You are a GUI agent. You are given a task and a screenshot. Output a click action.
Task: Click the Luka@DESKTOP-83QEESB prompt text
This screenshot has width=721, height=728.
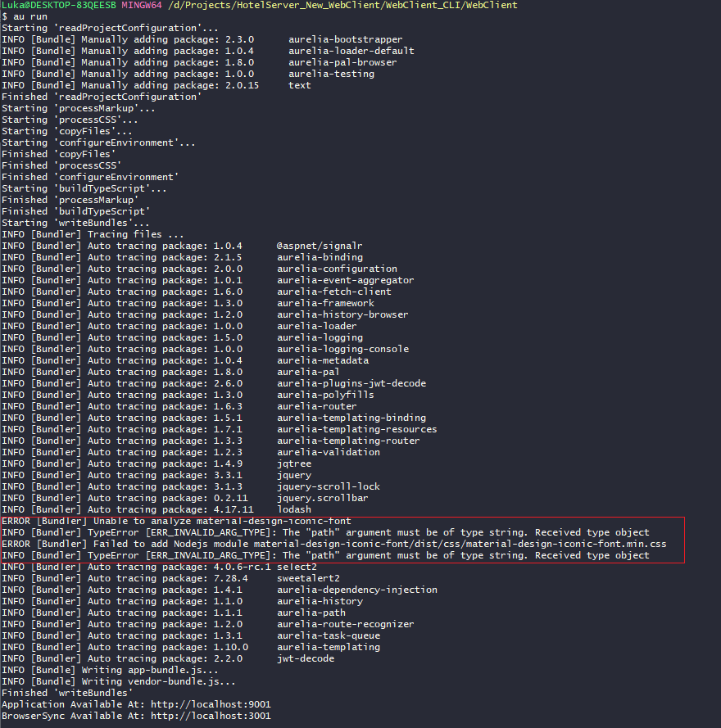pyautogui.click(x=59, y=5)
